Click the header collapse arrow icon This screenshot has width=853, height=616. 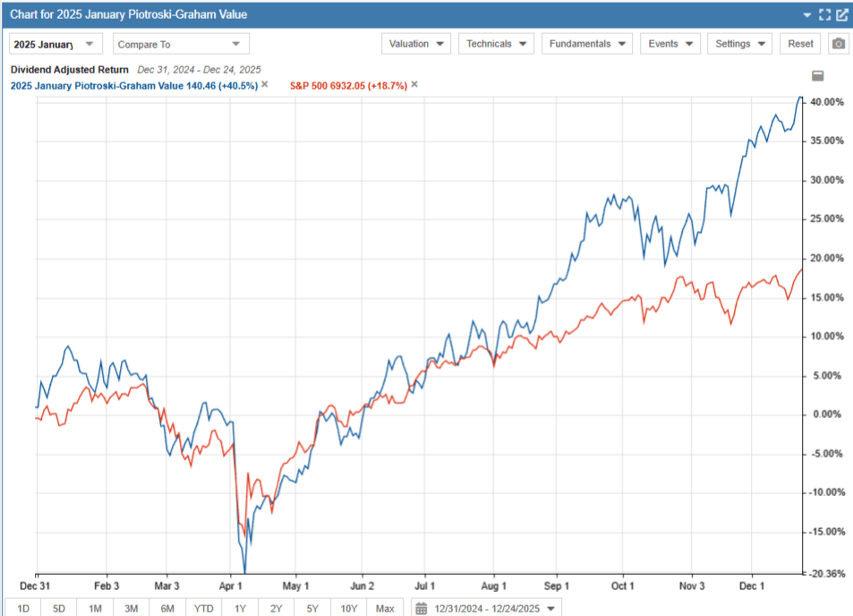(807, 15)
